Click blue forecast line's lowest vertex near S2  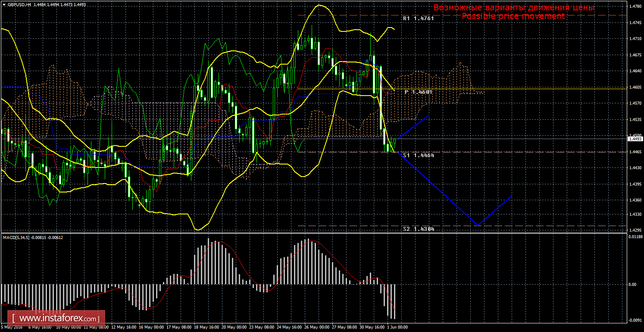pos(477,225)
